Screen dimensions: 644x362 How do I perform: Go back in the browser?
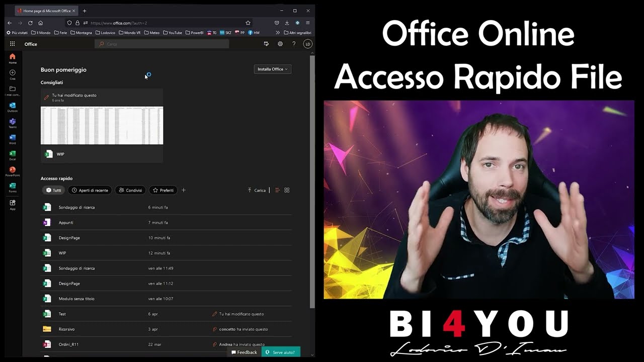coord(10,23)
